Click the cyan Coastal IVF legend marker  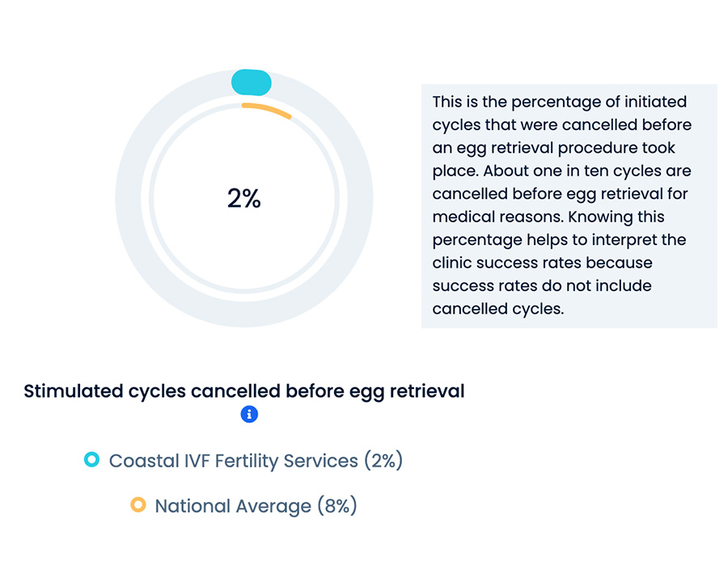point(91,459)
